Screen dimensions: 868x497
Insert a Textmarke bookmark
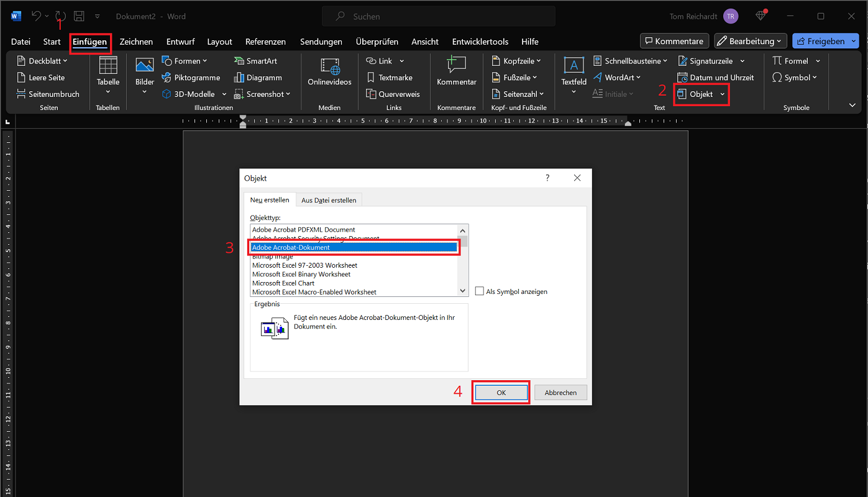[389, 78]
